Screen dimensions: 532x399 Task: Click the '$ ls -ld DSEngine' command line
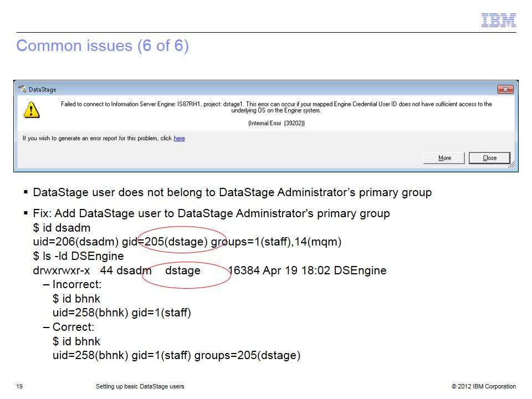point(78,256)
